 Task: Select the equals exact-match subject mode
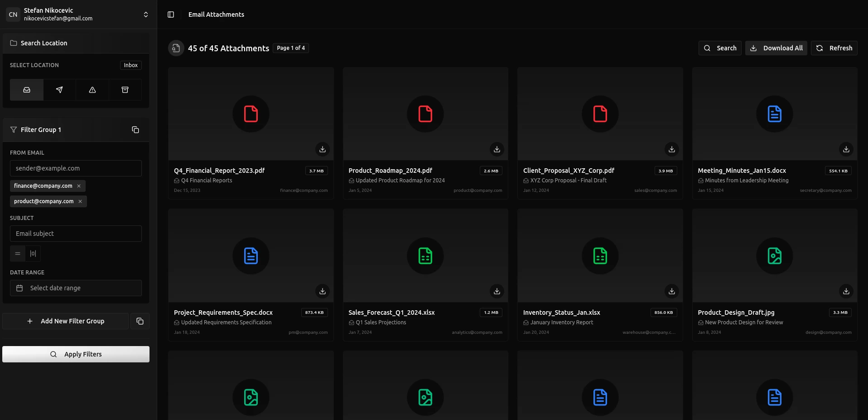[18, 254]
